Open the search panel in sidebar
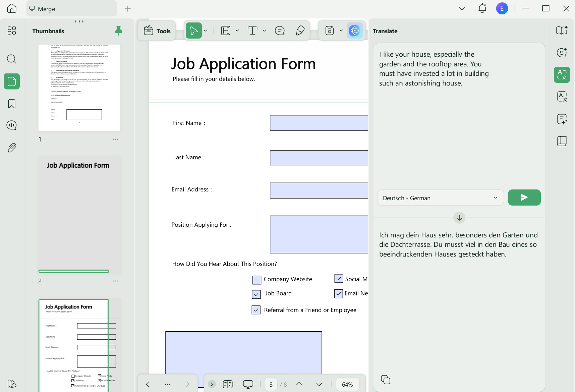 click(x=12, y=59)
